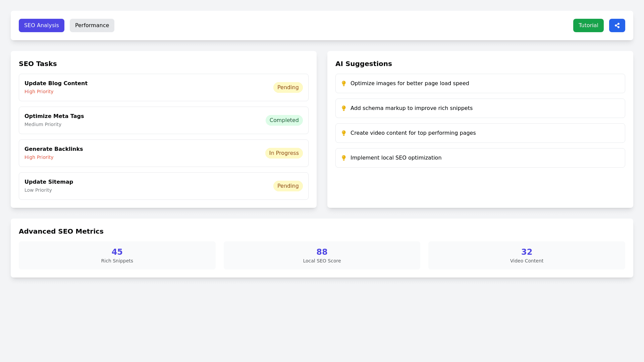Click the Video Content metric card
The image size is (644, 362).
point(527,255)
